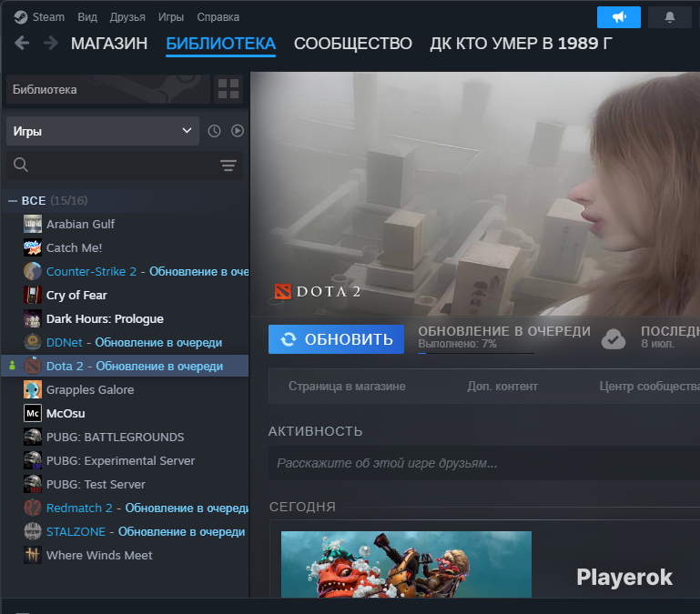This screenshot has height=614, width=700.
Task: Click the announcements megaphone button
Action: pyautogui.click(x=619, y=17)
